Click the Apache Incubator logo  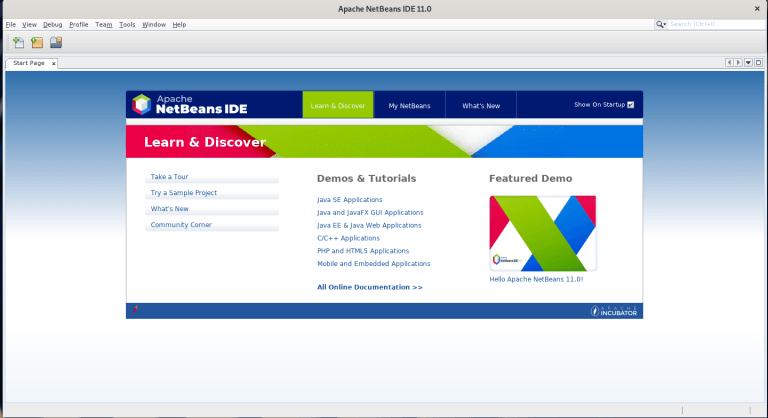614,311
